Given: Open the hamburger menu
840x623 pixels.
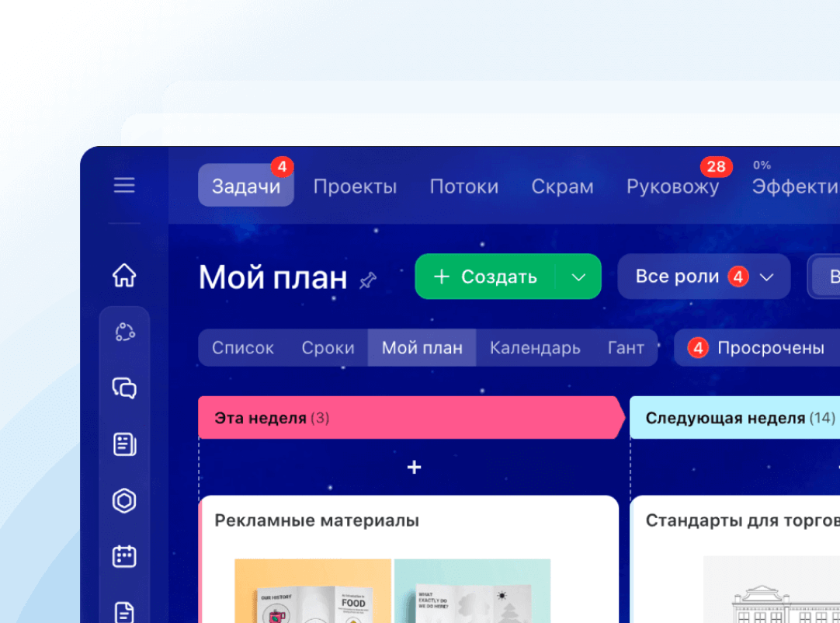Looking at the screenshot, I should [124, 185].
